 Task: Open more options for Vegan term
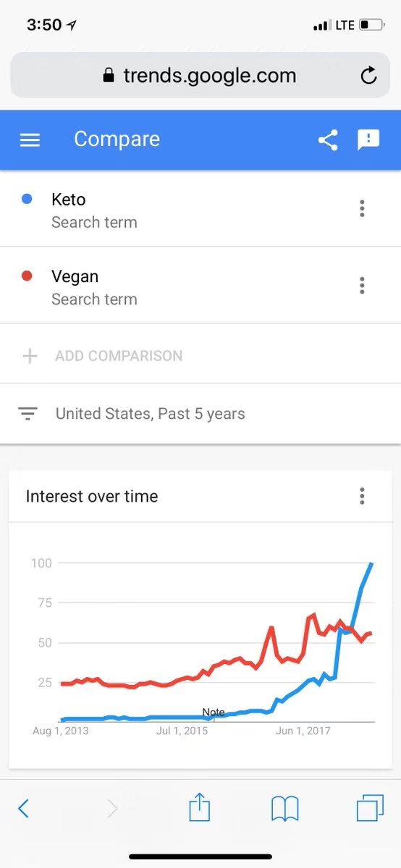pos(362,285)
